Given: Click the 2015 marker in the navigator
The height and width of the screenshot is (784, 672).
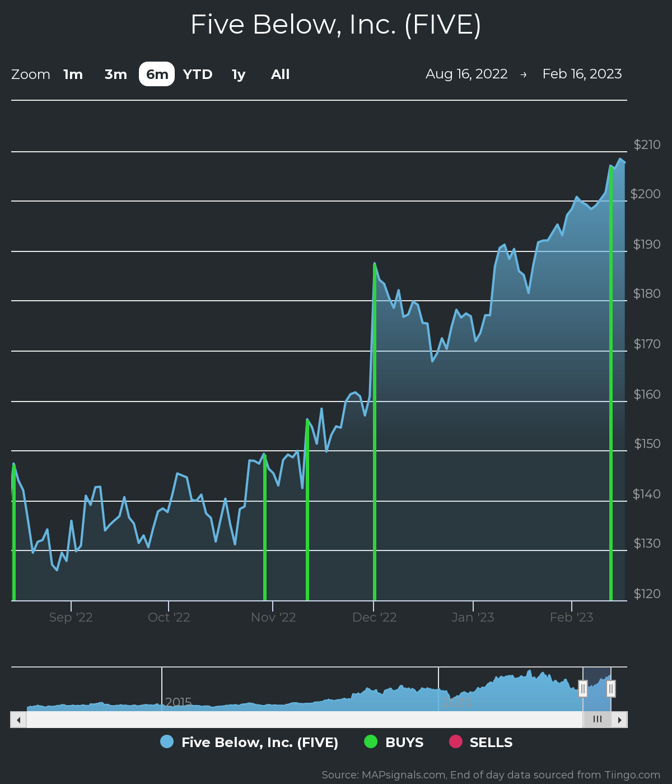Looking at the screenshot, I should point(178,702).
